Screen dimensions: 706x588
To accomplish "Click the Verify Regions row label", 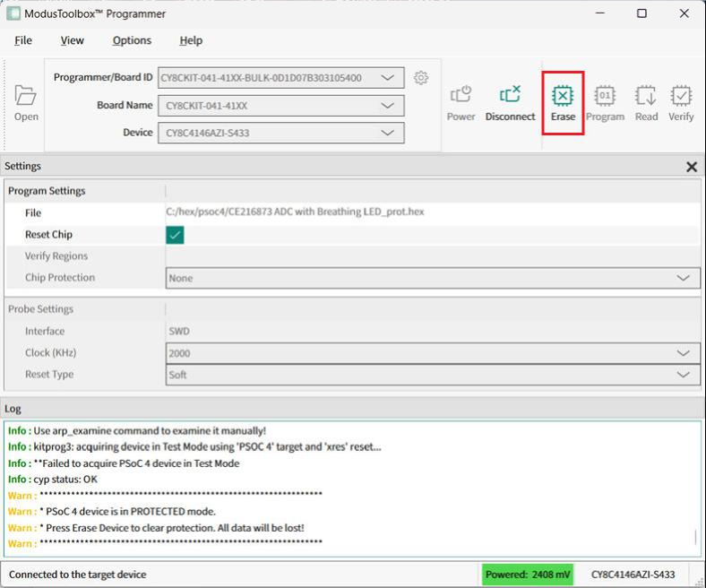I will 56,256.
